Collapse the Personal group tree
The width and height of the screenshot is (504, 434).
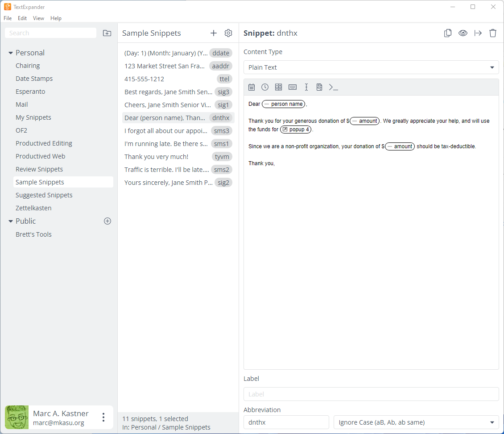[x=11, y=53]
